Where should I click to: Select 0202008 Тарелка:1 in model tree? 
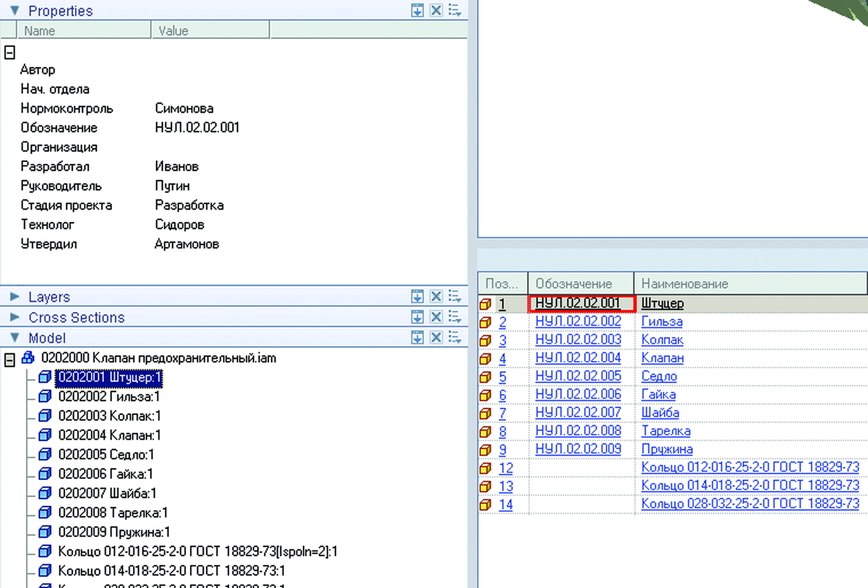[113, 513]
